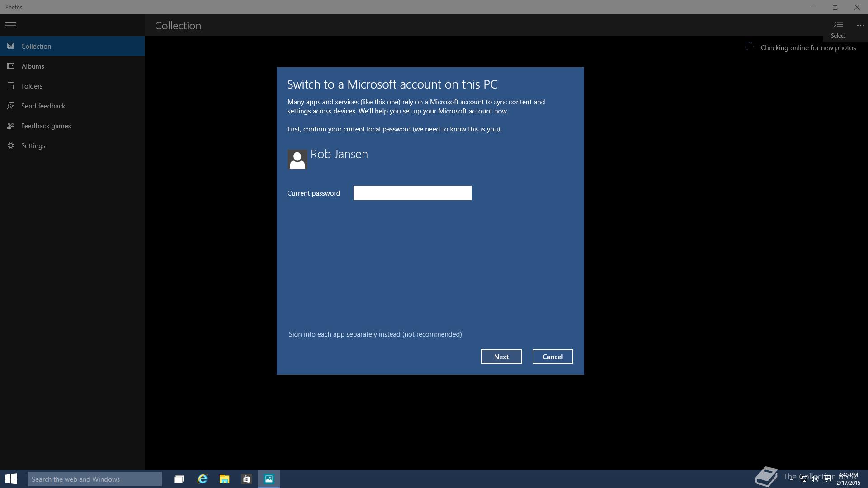Click the Next button in the dialog
The image size is (868, 488).
click(501, 357)
